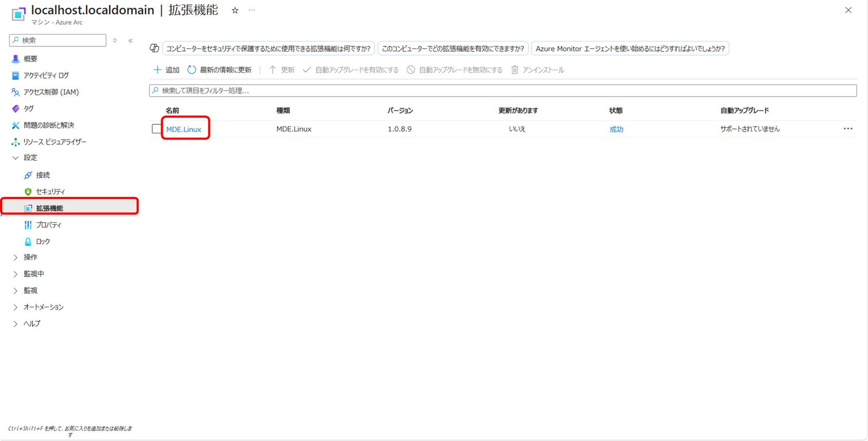Expand the ヘルプ section

[x=16, y=324]
